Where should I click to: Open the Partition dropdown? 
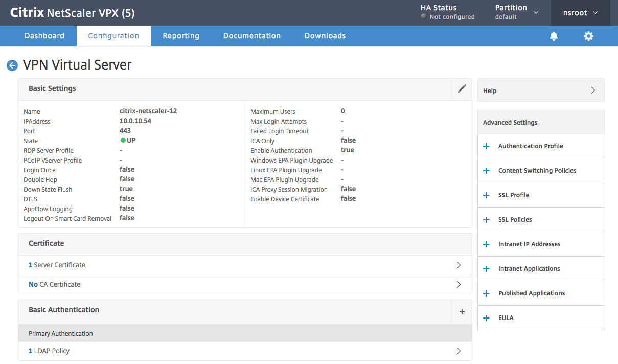517,12
